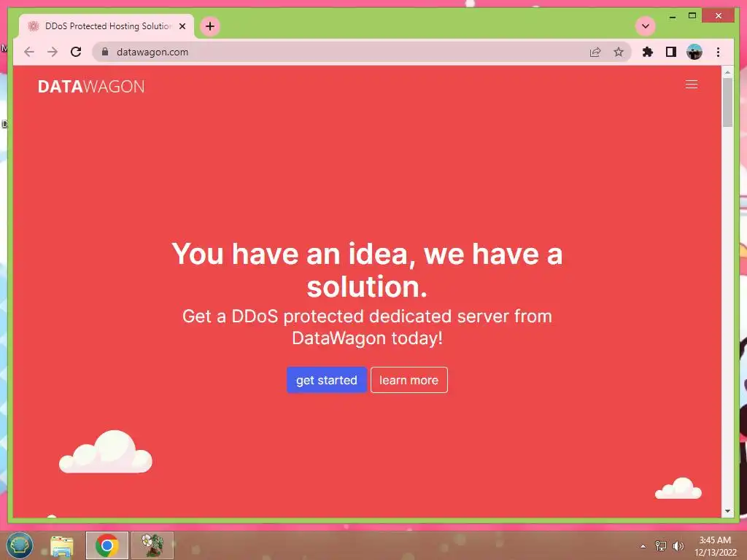Click the Chrome taskbar icon
Screen dimensions: 747x560
click(x=107, y=545)
